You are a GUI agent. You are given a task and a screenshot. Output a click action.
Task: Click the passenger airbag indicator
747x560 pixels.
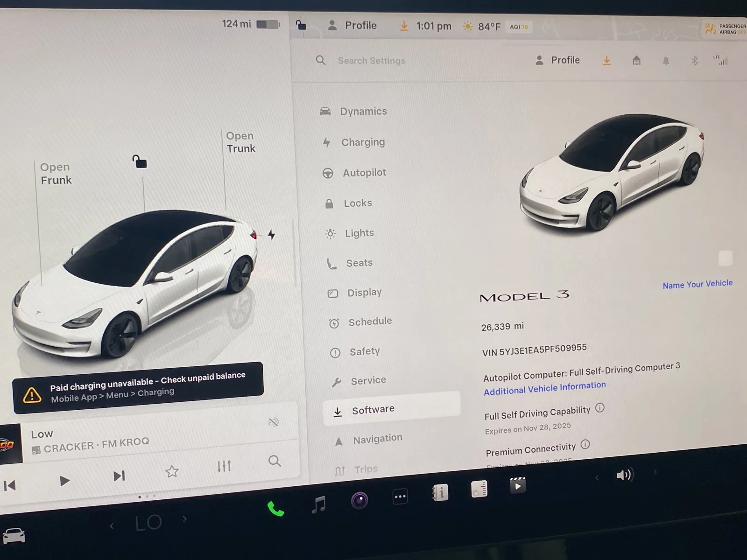click(x=726, y=29)
